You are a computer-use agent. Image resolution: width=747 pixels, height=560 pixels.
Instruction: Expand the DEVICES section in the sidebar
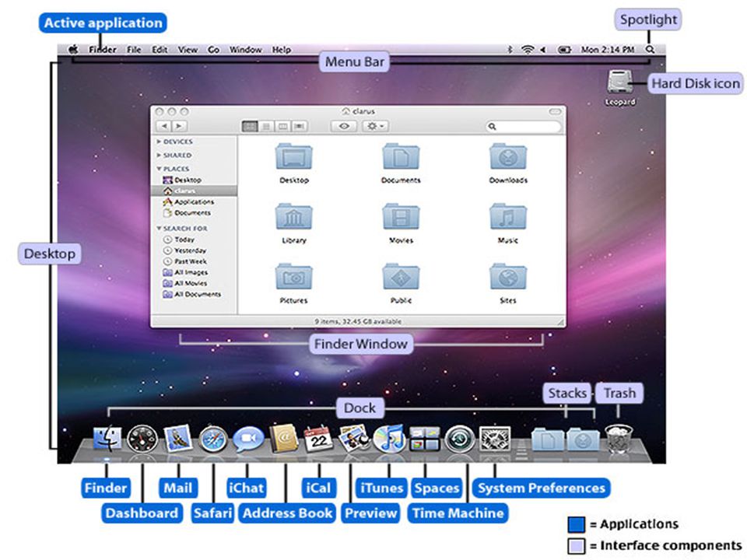click(159, 142)
